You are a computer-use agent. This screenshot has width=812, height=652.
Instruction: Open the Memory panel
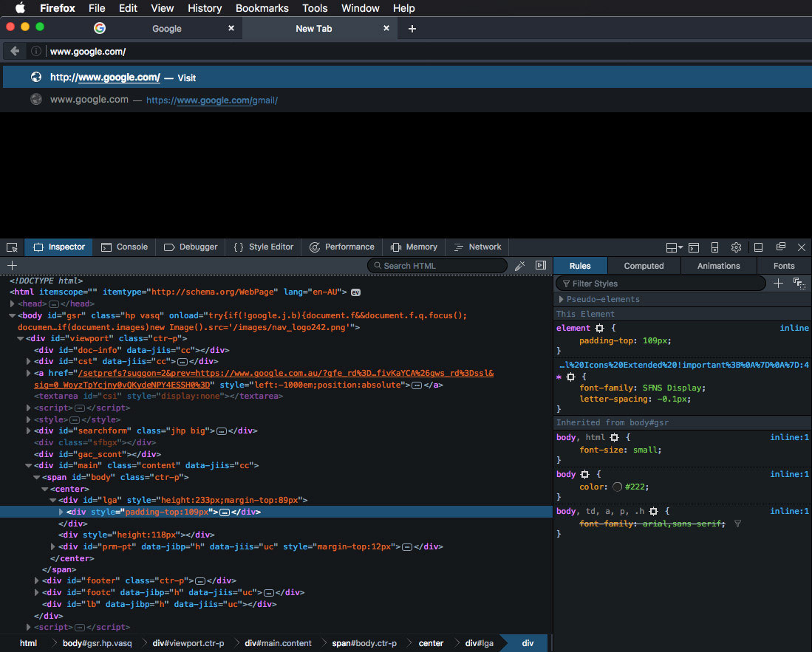(414, 247)
